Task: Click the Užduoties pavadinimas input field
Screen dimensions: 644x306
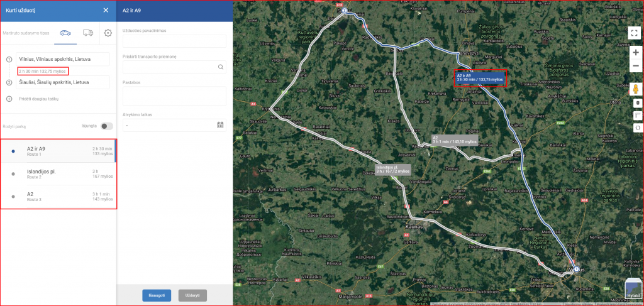Action: pyautogui.click(x=175, y=41)
